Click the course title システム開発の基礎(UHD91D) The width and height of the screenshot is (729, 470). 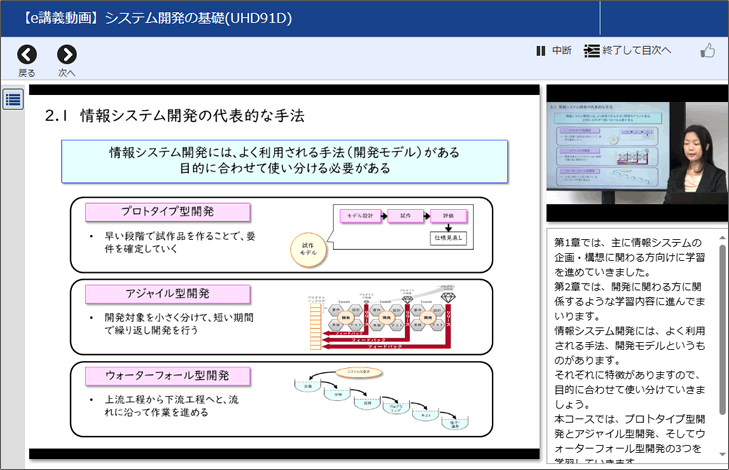tap(199, 18)
